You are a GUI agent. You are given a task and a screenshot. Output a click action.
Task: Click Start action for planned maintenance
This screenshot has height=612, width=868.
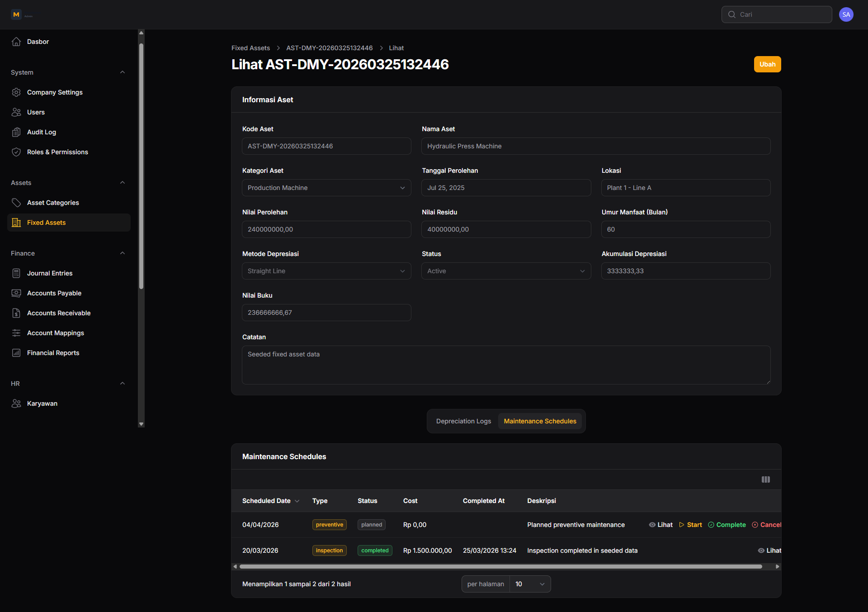[690, 525]
